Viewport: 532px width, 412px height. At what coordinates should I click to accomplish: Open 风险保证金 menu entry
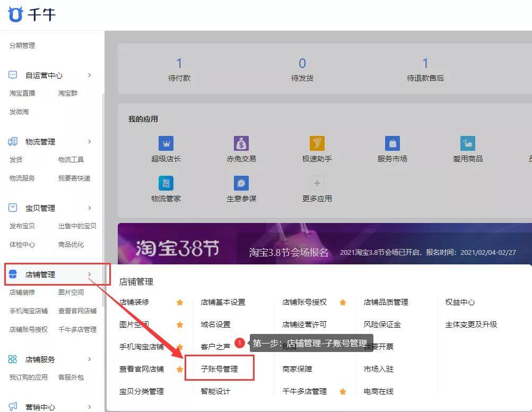pyautogui.click(x=382, y=324)
